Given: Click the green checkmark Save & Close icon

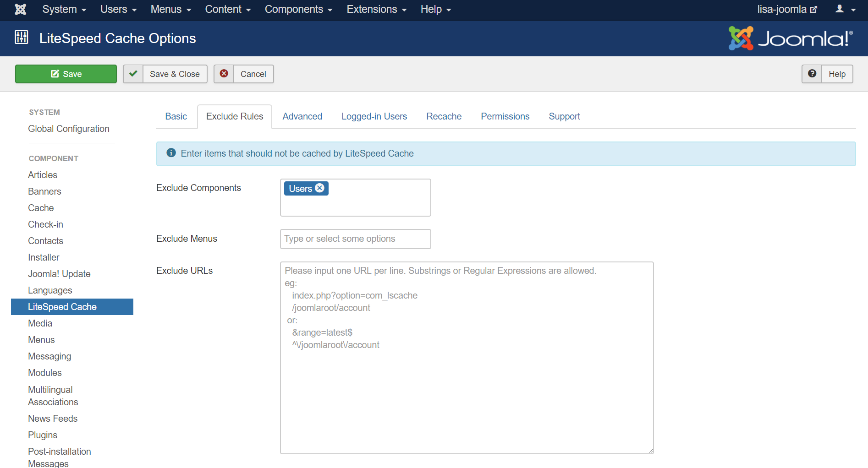Looking at the screenshot, I should [133, 74].
